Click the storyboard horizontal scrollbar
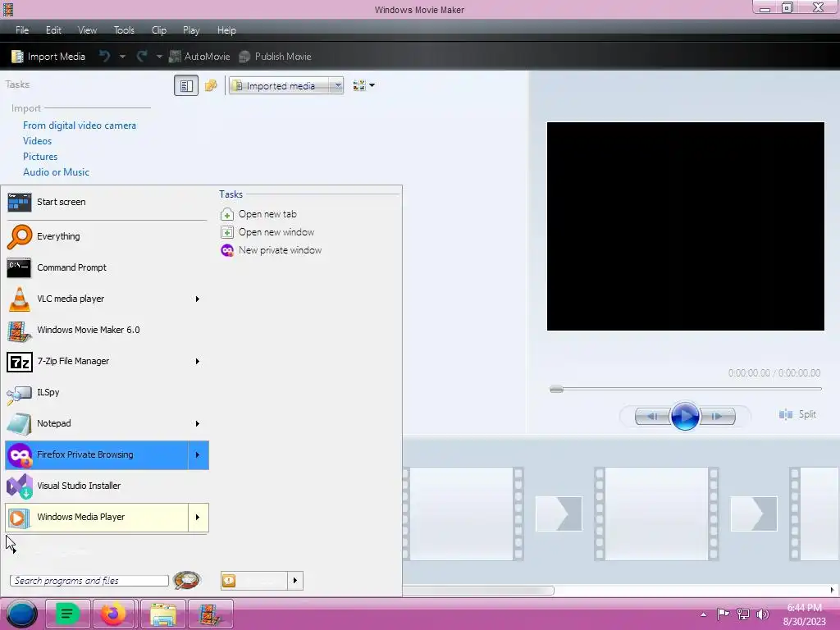Screen dimensions: 840x630 (478, 591)
